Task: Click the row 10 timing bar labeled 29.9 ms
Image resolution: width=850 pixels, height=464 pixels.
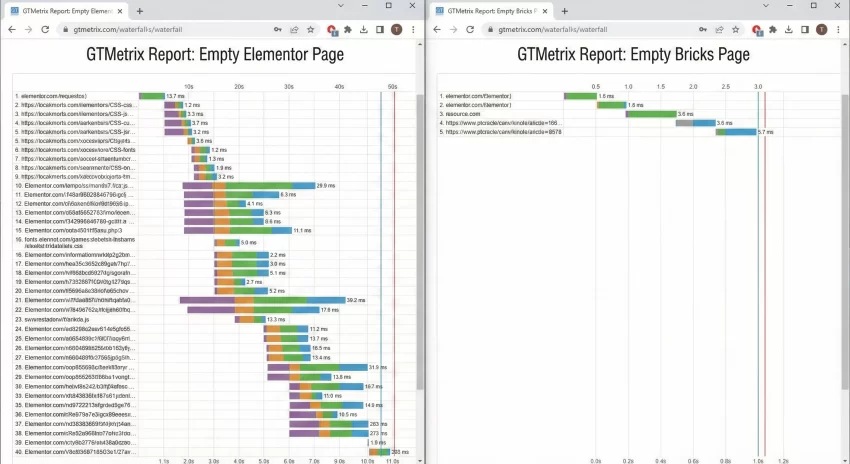Action: [x=249, y=185]
